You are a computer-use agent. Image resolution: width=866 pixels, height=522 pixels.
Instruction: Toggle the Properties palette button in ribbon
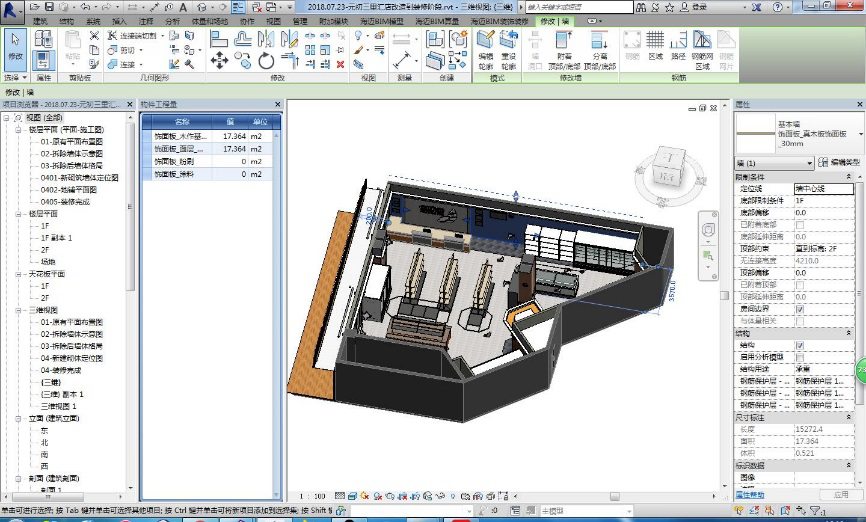coord(44,59)
